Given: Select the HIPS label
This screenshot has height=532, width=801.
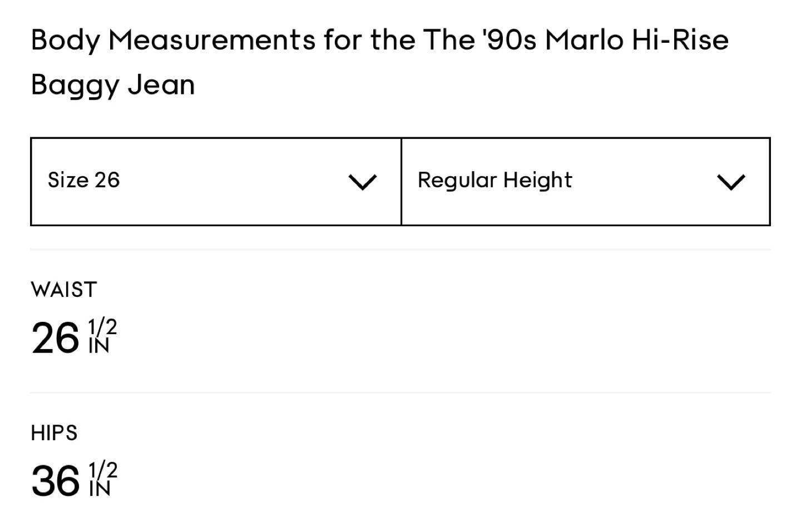Looking at the screenshot, I should [x=54, y=432].
